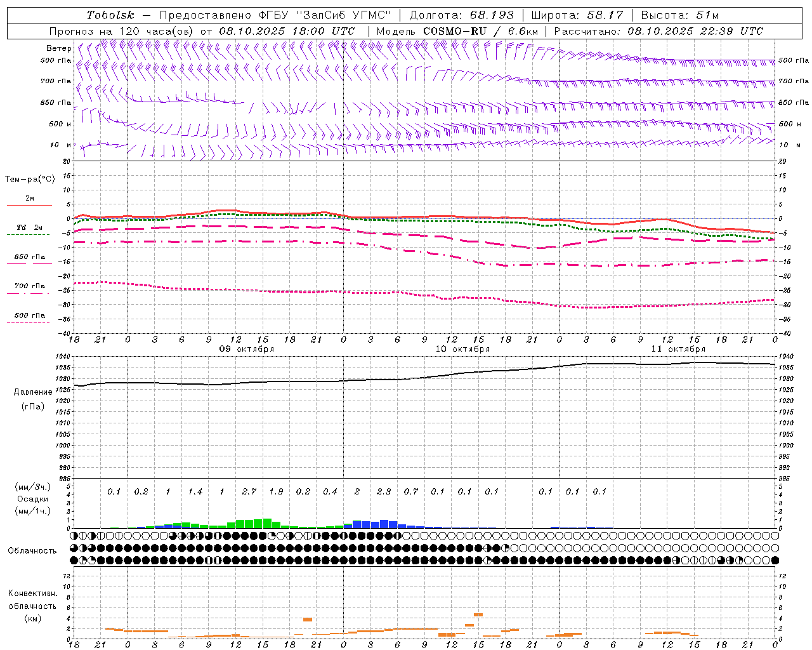812x650 pixels.
Task: Click the "Ветер" wind panel label
Action: (58, 48)
